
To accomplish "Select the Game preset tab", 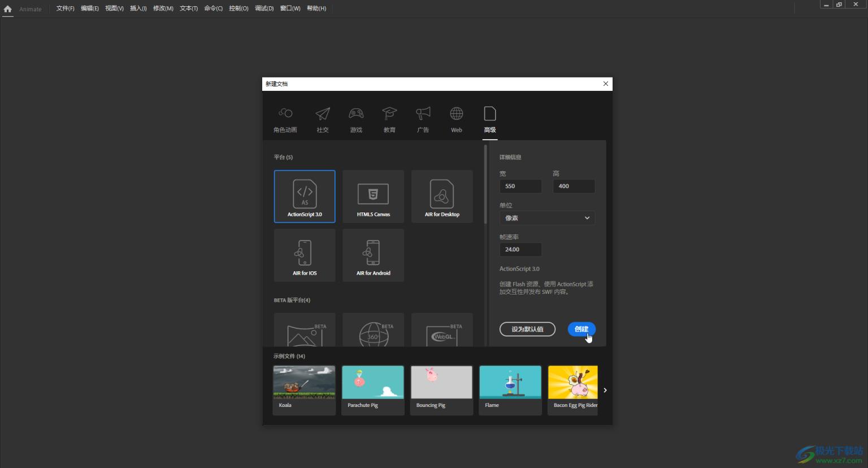I will [356, 120].
